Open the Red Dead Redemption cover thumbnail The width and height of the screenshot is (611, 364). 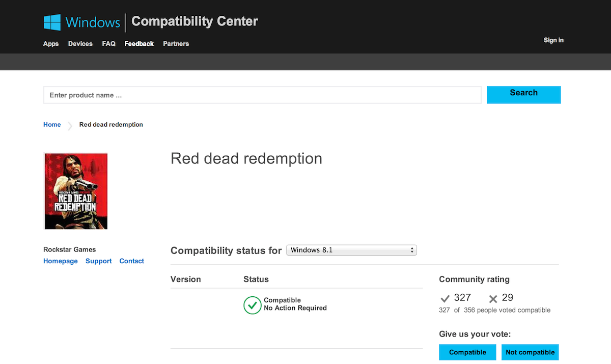tap(76, 191)
